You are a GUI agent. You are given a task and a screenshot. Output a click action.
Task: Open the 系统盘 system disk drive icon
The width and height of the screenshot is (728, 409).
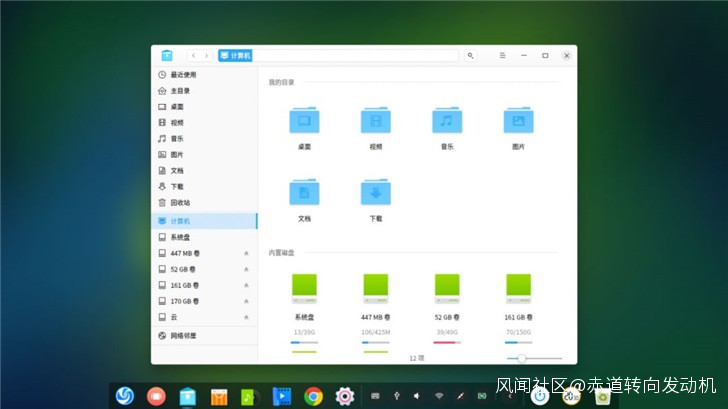coord(304,289)
